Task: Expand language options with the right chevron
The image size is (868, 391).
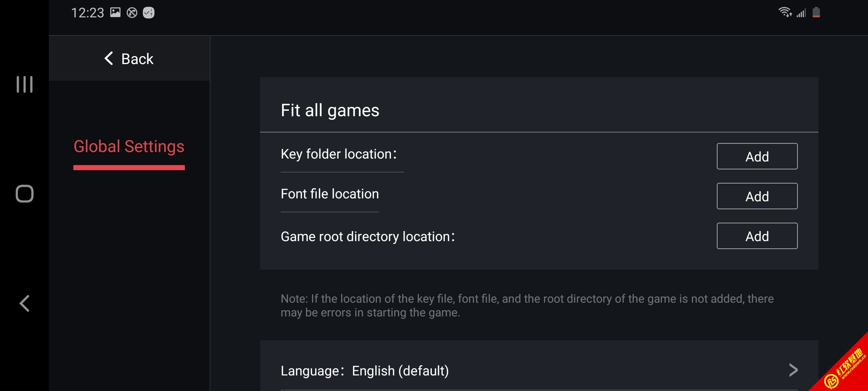Action: pyautogui.click(x=793, y=370)
